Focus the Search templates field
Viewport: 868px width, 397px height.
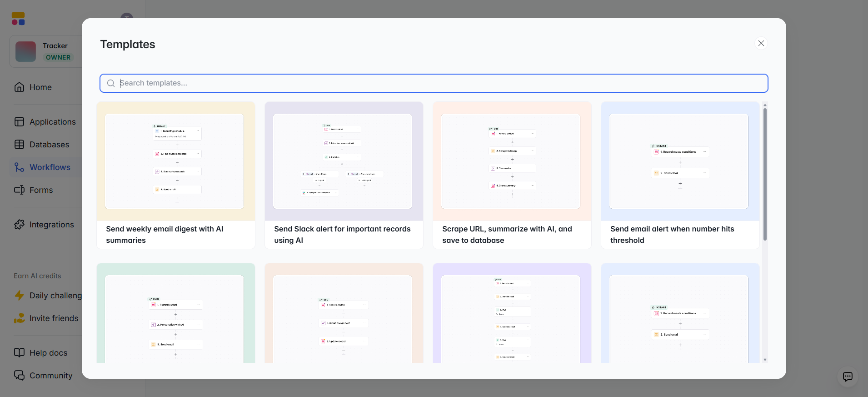[x=434, y=83]
